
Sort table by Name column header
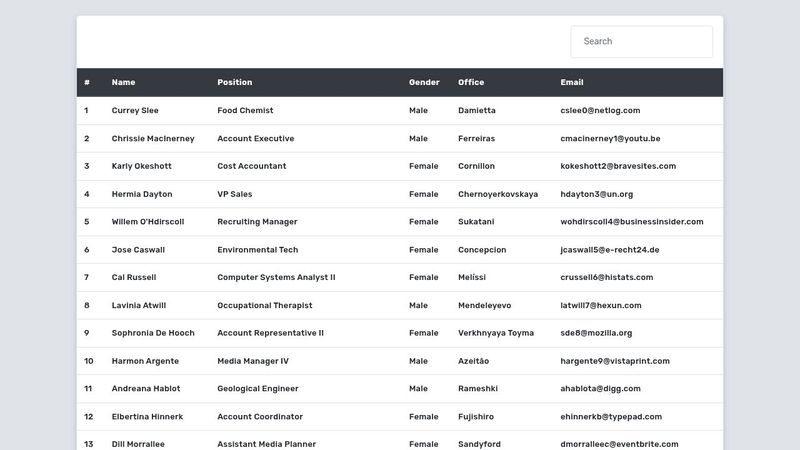tap(123, 82)
